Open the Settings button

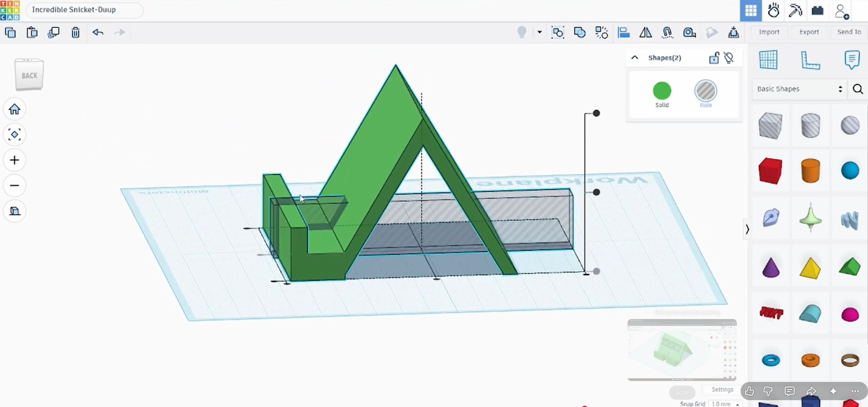tap(722, 389)
